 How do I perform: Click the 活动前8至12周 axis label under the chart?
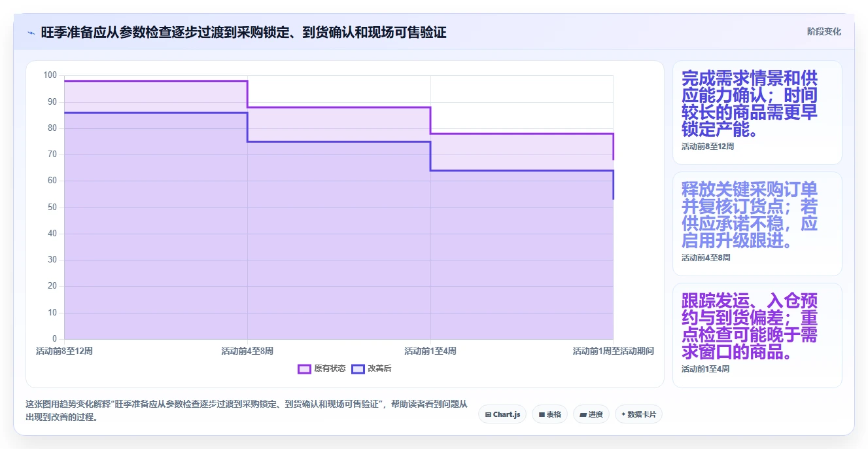tap(64, 351)
